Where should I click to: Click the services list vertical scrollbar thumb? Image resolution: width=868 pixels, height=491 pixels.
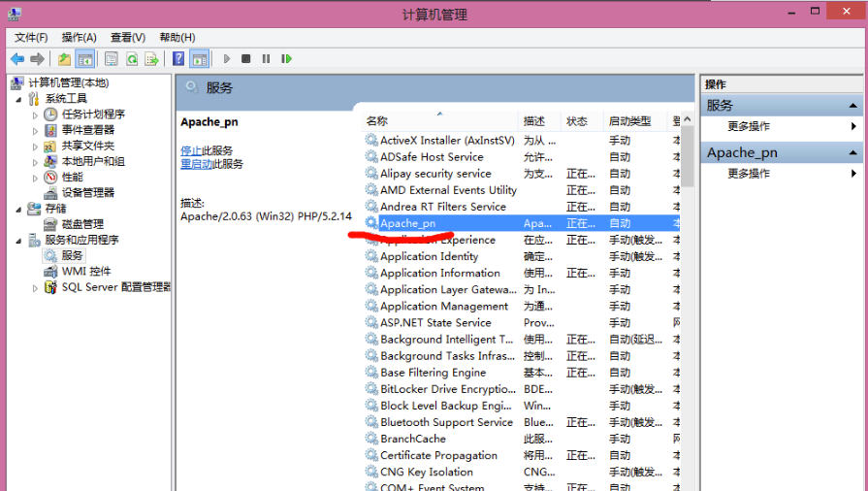687,156
